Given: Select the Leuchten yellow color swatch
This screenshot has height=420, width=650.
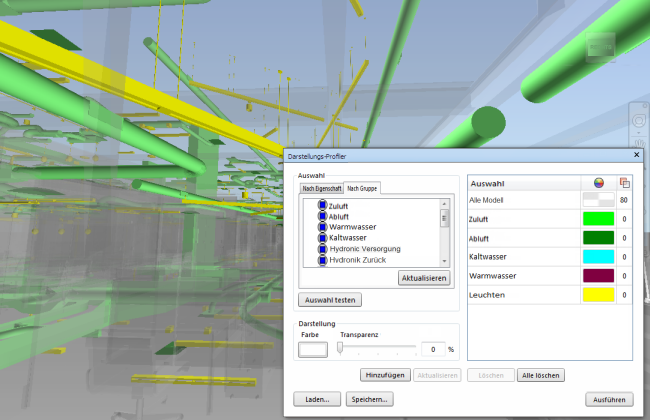Looking at the screenshot, I should click(x=598, y=295).
